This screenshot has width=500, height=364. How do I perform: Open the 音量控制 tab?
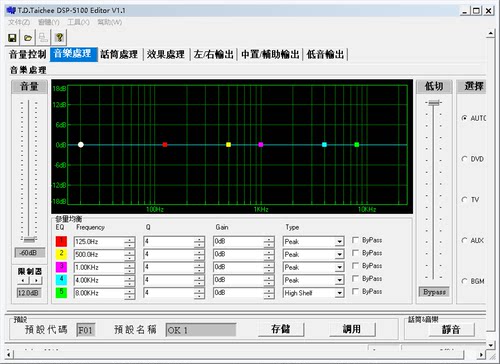pyautogui.click(x=28, y=54)
